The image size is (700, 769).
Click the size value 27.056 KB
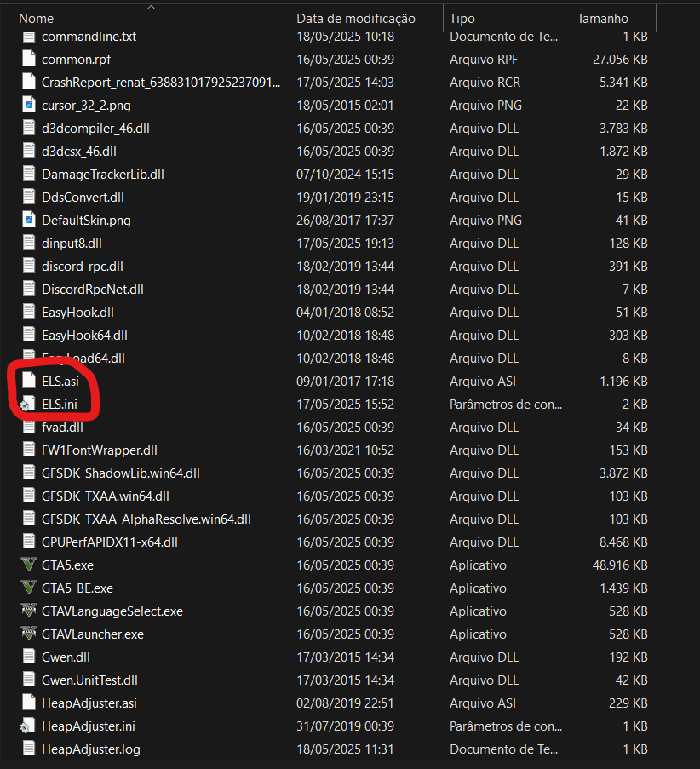coord(620,60)
